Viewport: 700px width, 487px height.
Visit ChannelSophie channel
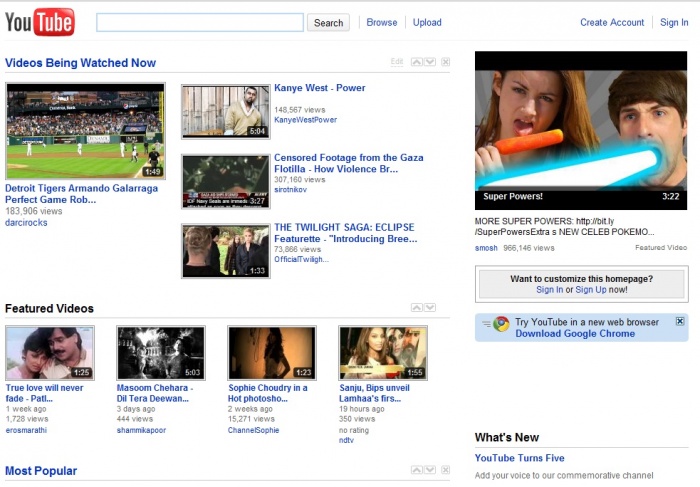(253, 430)
